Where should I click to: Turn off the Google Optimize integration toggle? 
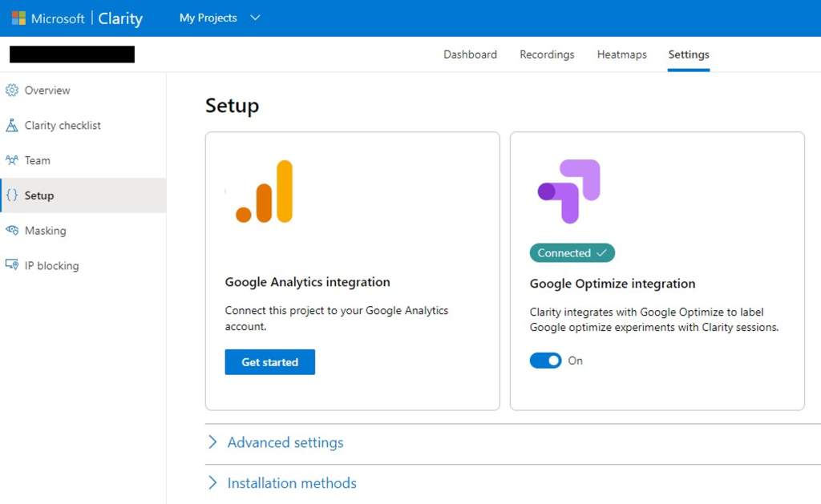[x=545, y=361]
